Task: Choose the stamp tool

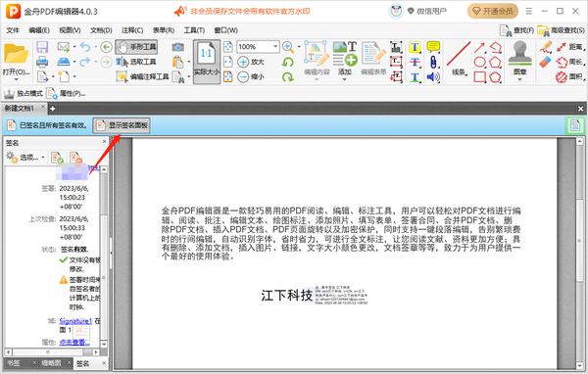Action: point(519,54)
